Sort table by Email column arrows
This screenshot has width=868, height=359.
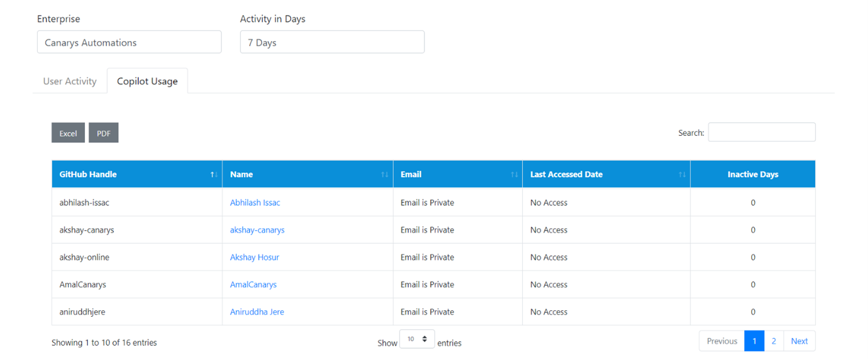[514, 175]
